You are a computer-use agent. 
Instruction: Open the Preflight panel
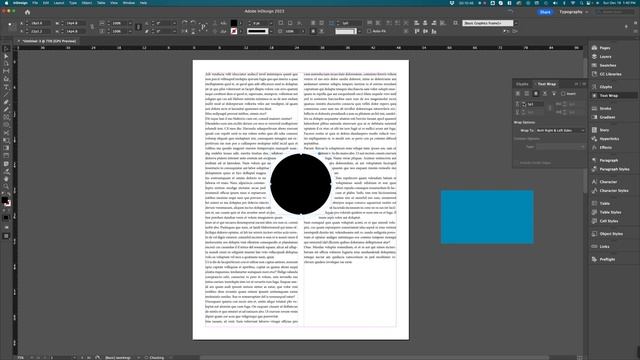click(607, 259)
